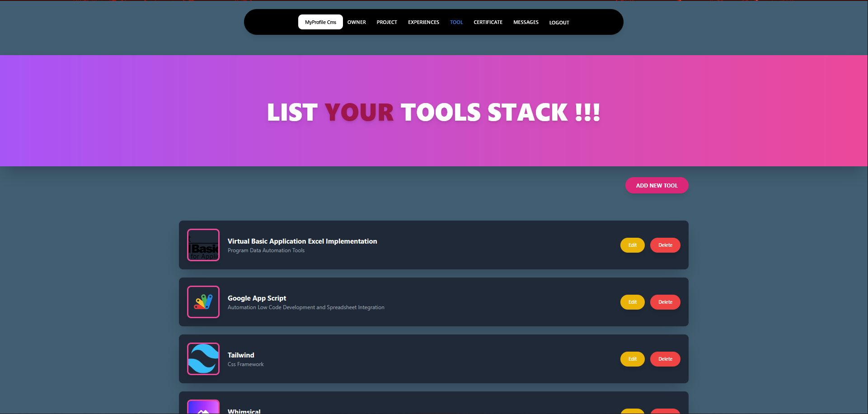Screen dimensions: 868x414
Task: Click the Google App Script logo icon
Action: (203, 302)
